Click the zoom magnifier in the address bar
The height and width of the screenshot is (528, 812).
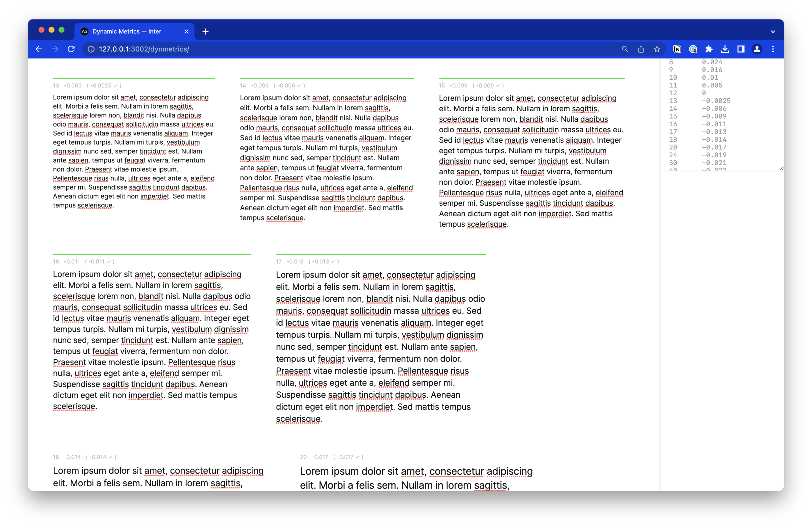pos(625,49)
